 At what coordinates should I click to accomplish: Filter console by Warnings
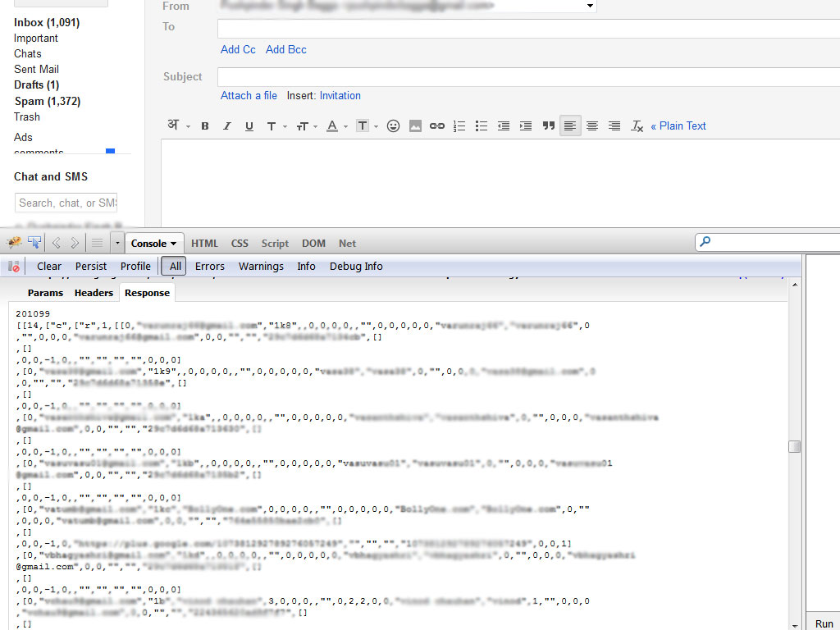pyautogui.click(x=261, y=267)
